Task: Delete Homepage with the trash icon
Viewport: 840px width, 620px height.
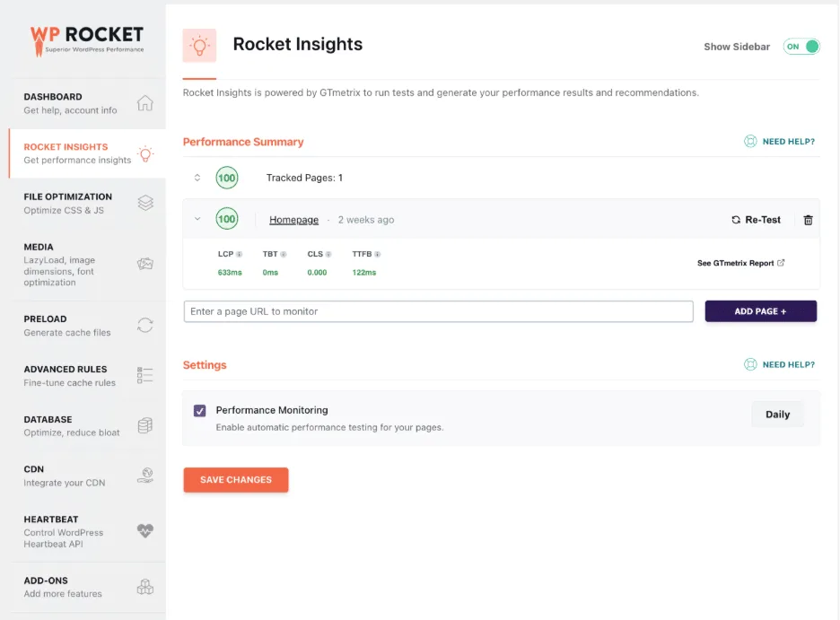Action: [808, 220]
